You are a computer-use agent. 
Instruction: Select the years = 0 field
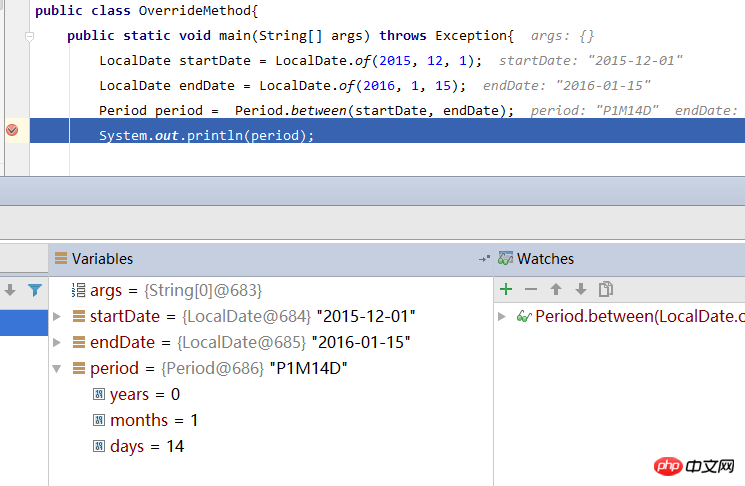coord(144,394)
